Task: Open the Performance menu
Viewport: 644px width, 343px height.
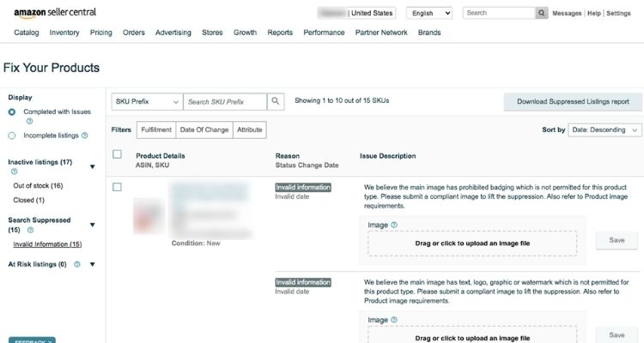Action: pyautogui.click(x=324, y=33)
